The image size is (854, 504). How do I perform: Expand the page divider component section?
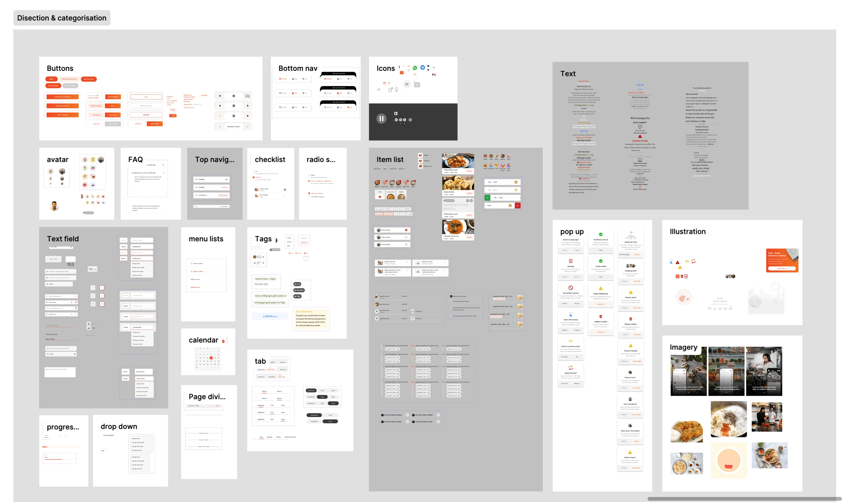pos(206,396)
